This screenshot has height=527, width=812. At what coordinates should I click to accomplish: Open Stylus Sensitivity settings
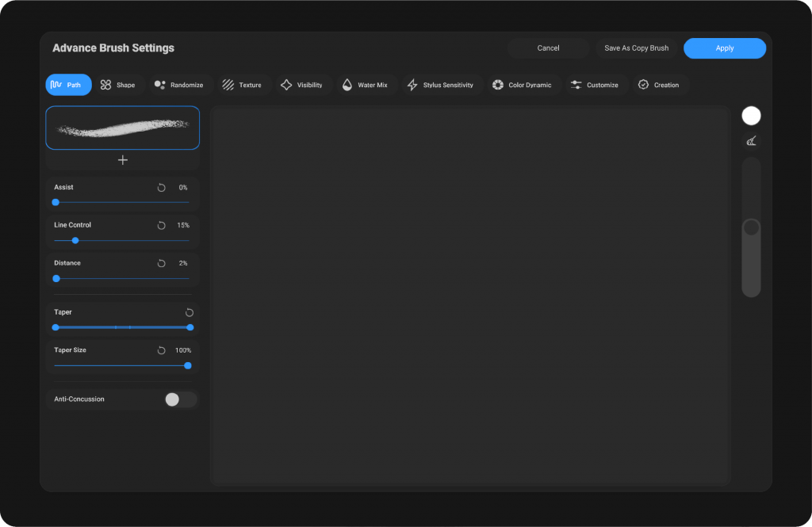click(x=440, y=85)
